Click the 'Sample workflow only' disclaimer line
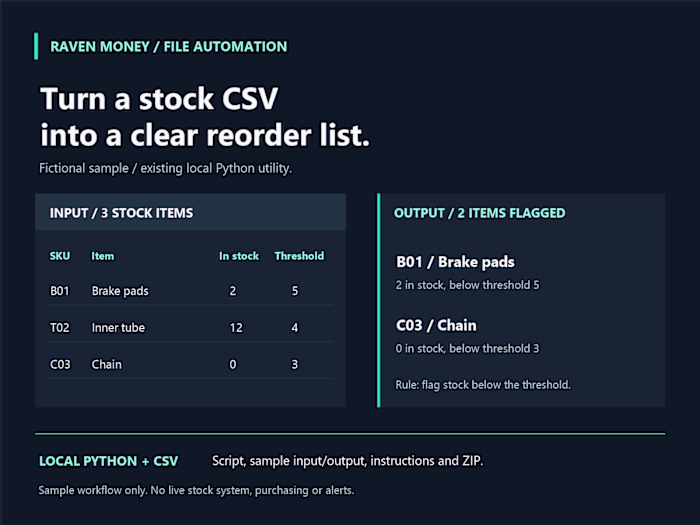 click(x=196, y=490)
